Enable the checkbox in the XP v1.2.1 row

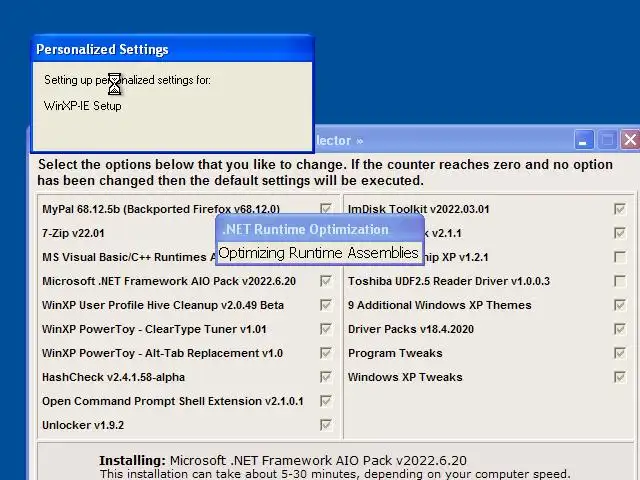click(620, 257)
